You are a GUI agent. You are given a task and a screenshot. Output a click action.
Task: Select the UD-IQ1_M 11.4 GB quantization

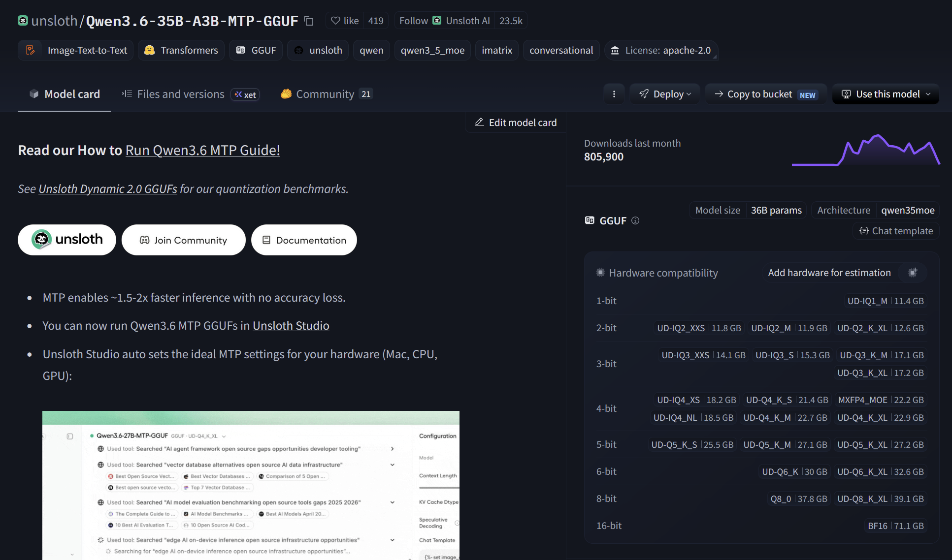(886, 301)
